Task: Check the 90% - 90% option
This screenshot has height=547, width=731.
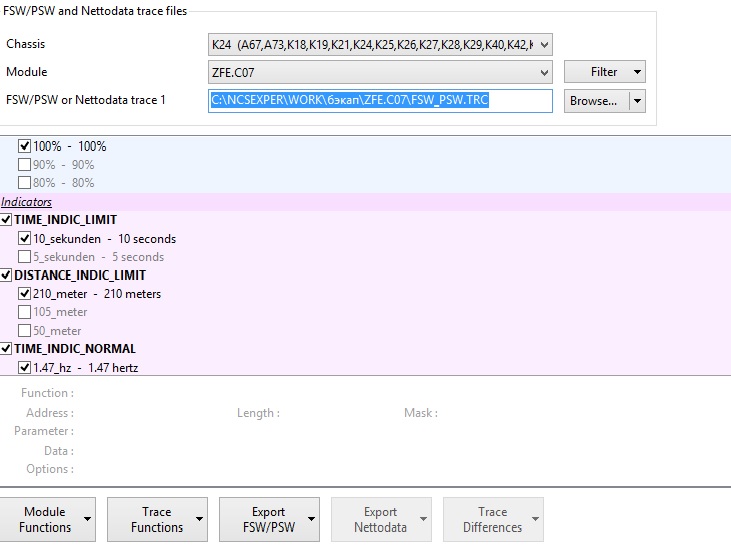Action: point(25,165)
